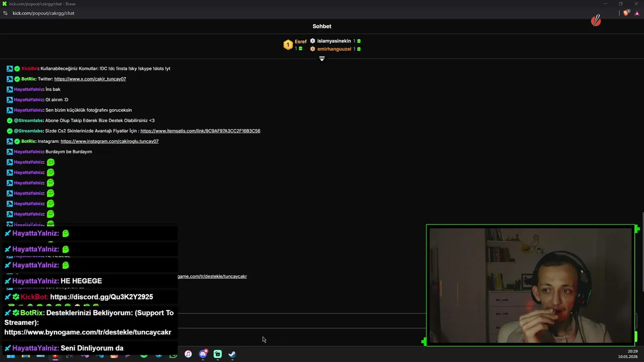644x362 pixels.
Task: Open Discord from the taskbar
Action: pyautogui.click(x=203, y=354)
